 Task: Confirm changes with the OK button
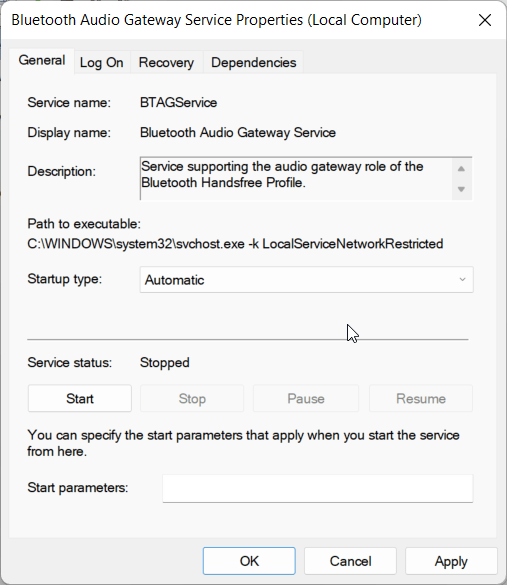(x=249, y=561)
